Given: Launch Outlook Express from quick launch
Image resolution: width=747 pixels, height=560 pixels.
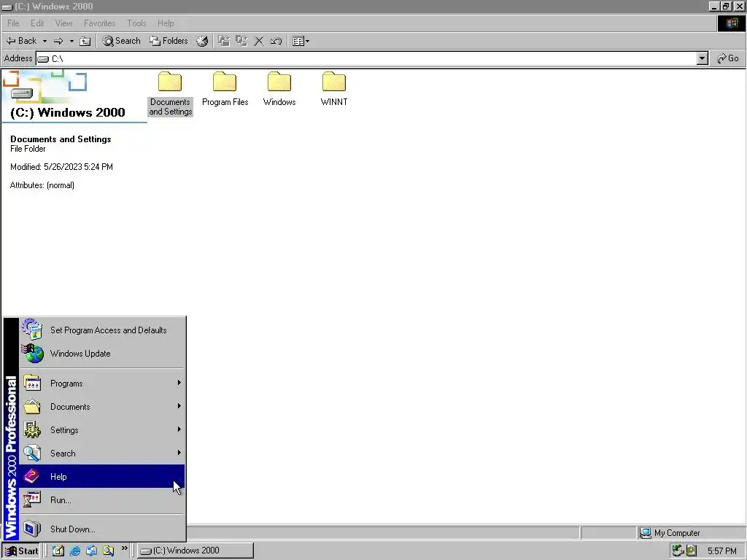Looking at the screenshot, I should point(91,551).
